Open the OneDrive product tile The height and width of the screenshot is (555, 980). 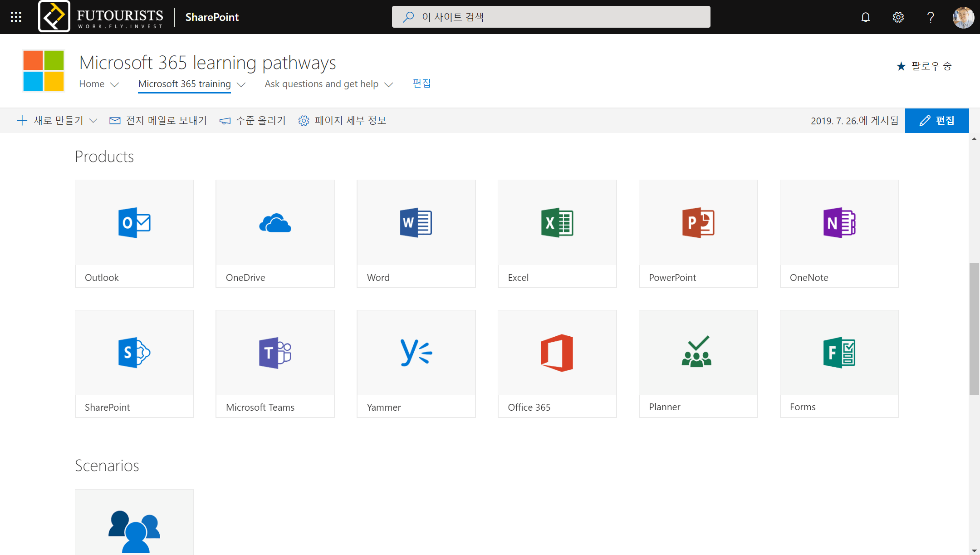coord(275,234)
